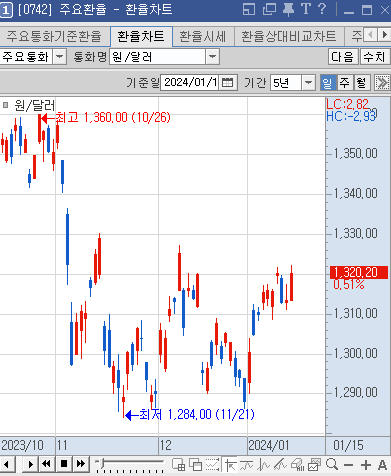
Task: Click the 최저 1,284.00 (11/21) label
Action: pyautogui.click(x=197, y=414)
